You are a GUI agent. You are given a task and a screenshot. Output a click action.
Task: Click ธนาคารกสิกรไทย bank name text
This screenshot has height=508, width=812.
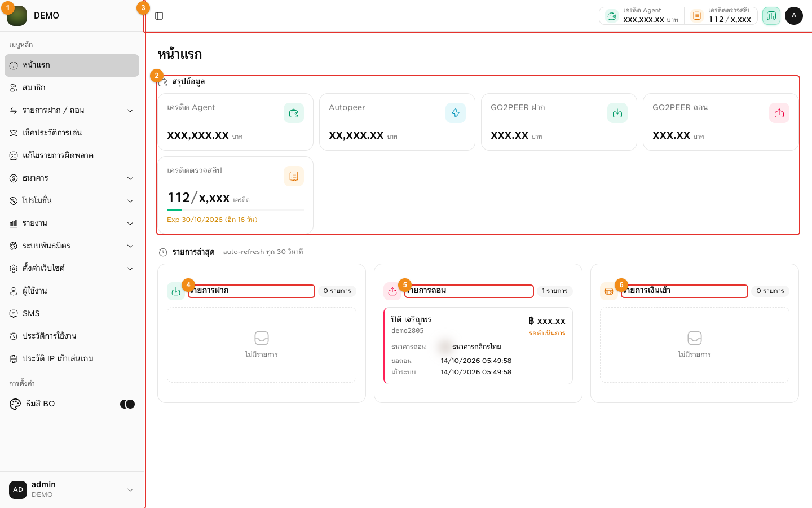point(476,347)
